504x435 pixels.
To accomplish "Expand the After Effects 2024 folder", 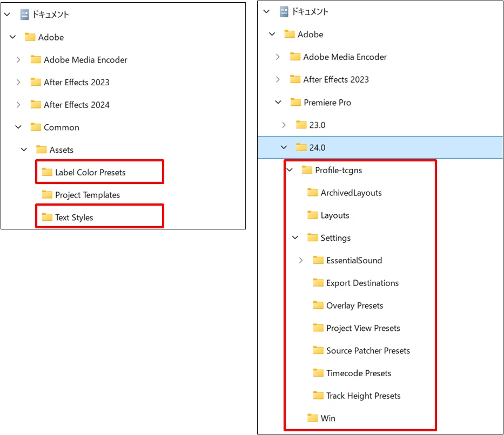I will 18,105.
